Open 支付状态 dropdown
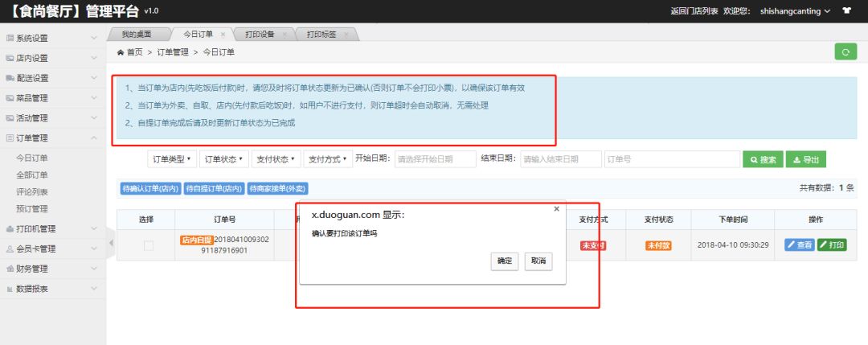This screenshot has height=345, width=868. coord(276,159)
